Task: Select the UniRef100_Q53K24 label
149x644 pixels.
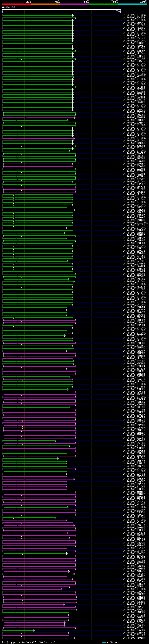Action: (x=134, y=366)
